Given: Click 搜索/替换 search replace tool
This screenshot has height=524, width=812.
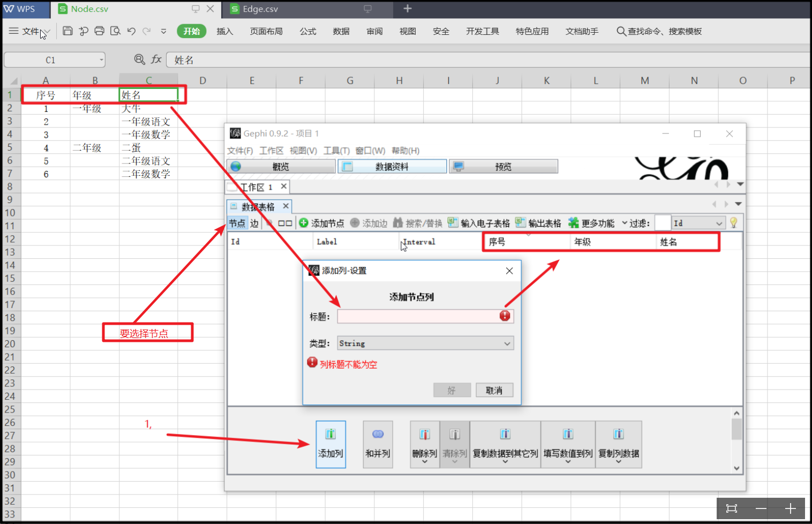Looking at the screenshot, I should [x=418, y=223].
